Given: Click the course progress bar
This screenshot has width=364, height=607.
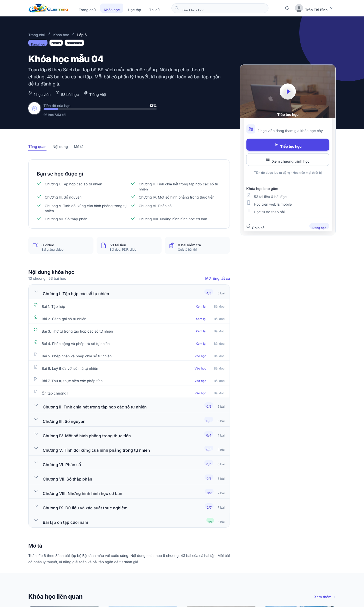Looking at the screenshot, I should point(100,109).
